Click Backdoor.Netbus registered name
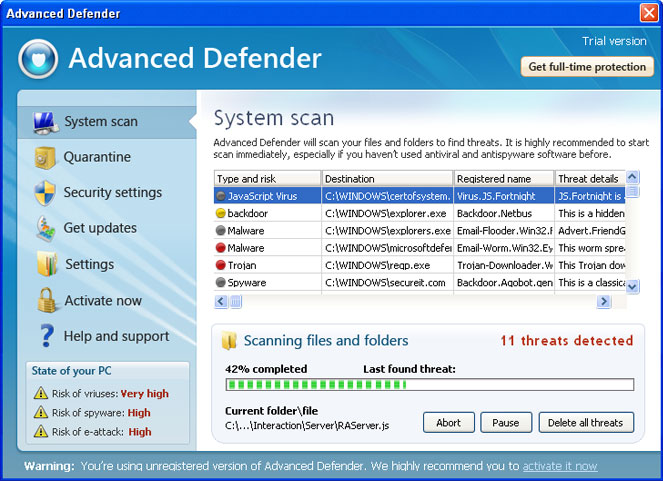The width and height of the screenshot is (663, 481). click(x=504, y=213)
